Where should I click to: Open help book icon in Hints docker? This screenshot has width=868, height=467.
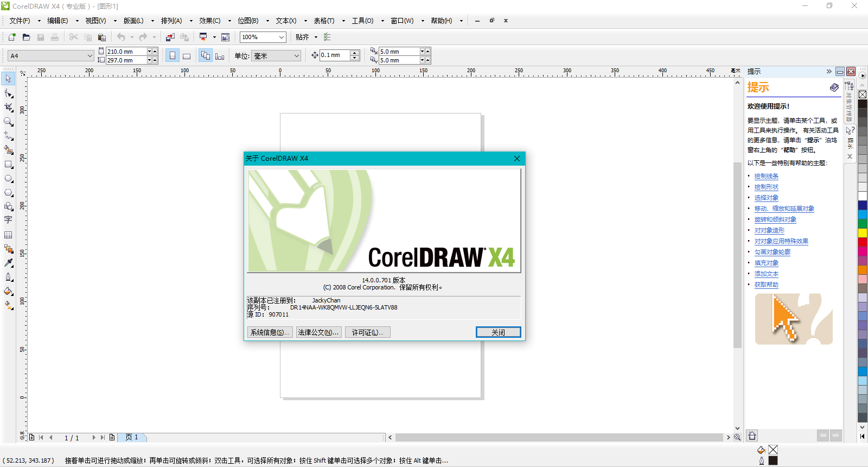[x=834, y=87]
